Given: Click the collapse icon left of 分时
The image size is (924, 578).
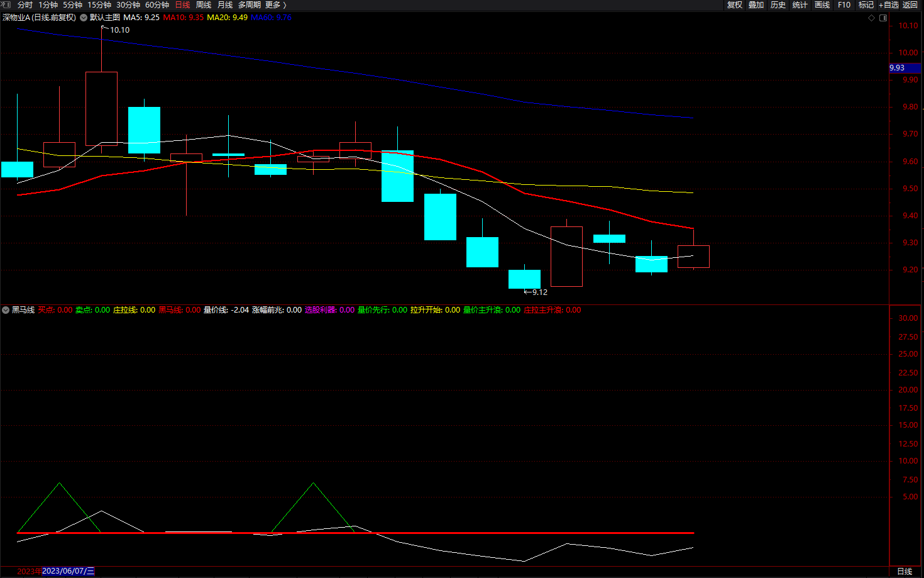Looking at the screenshot, I should pyautogui.click(x=6, y=4).
